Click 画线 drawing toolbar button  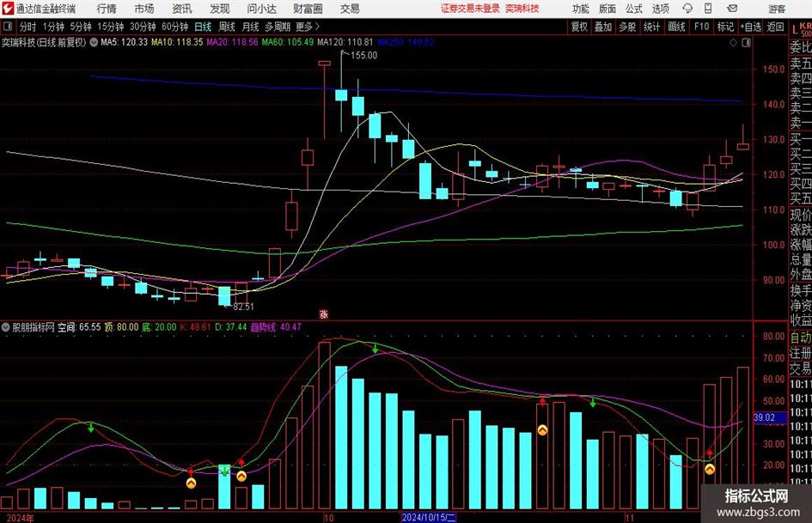676,27
